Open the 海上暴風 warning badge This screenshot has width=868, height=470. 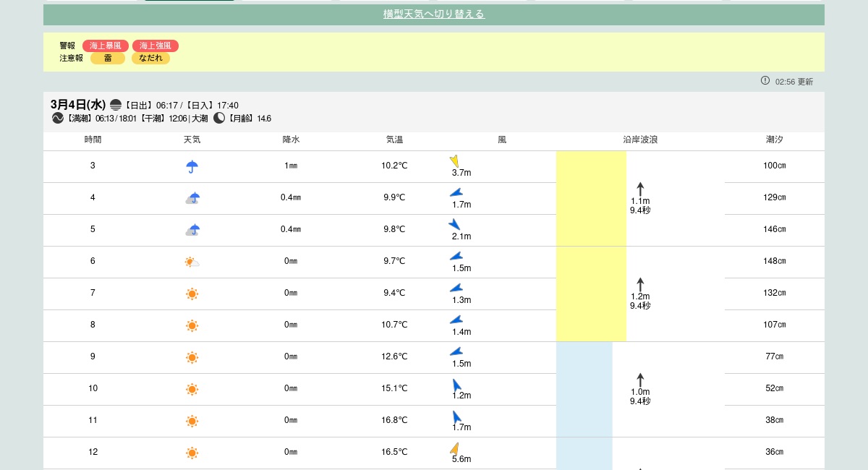[106, 46]
